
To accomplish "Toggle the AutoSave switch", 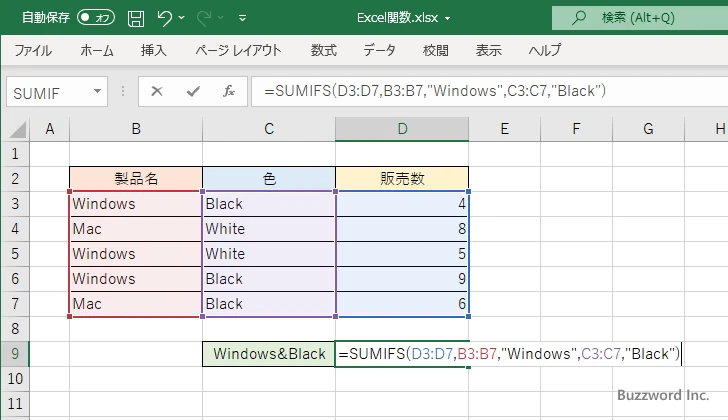I will [x=96, y=18].
